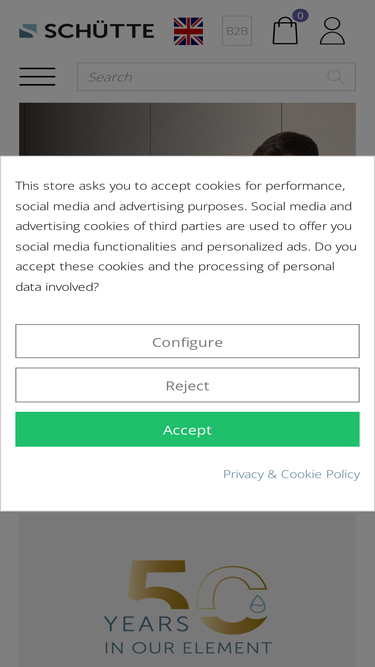Click the B2B portal icon
This screenshot has width=375, height=667.
237,31
